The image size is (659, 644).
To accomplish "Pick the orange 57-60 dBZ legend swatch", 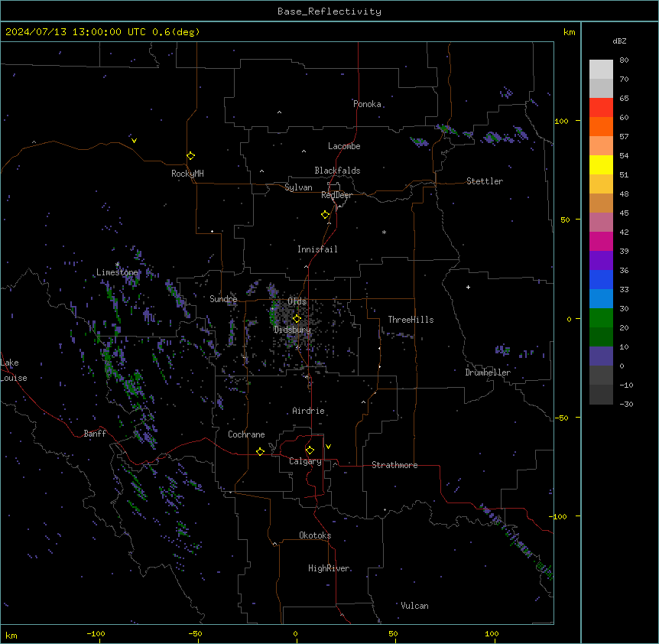I will pos(601,126).
